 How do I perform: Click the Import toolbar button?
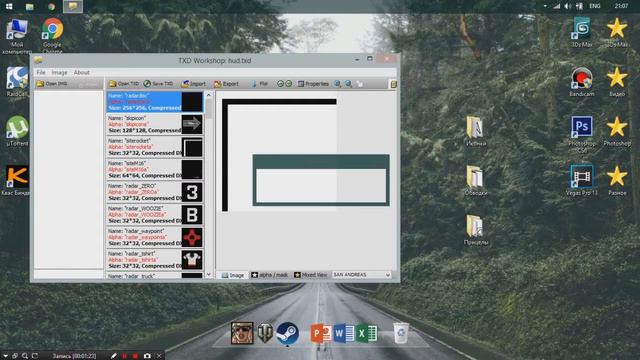[194, 84]
